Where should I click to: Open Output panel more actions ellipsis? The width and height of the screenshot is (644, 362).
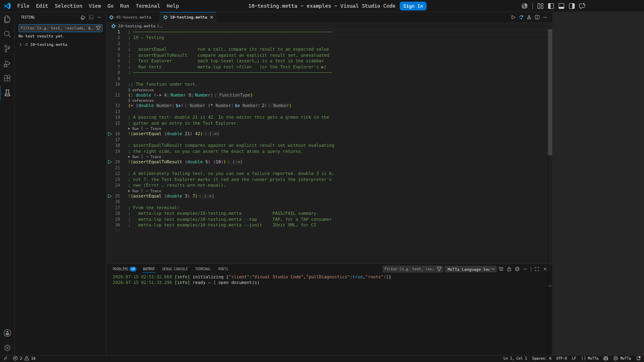point(525,269)
